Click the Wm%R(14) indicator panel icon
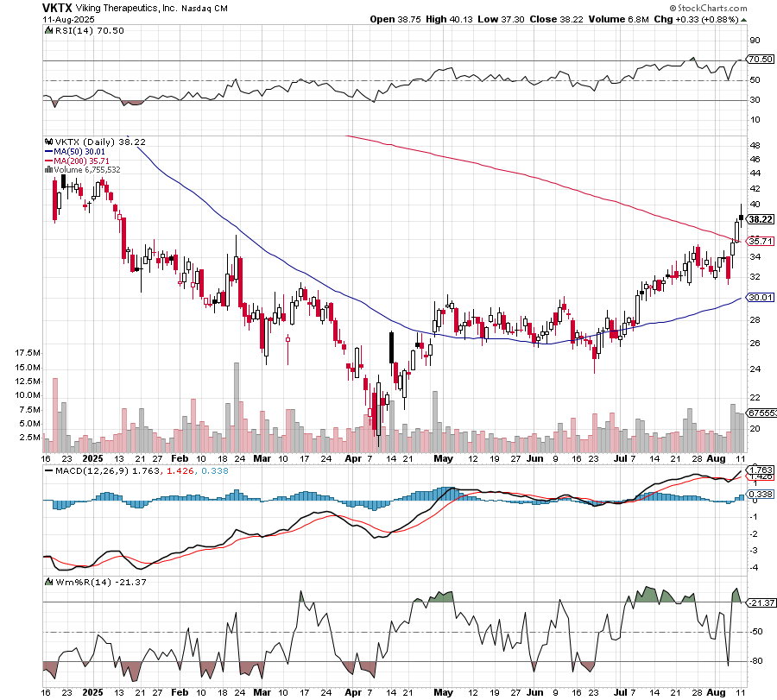The height and width of the screenshot is (700, 777). pos(48,582)
